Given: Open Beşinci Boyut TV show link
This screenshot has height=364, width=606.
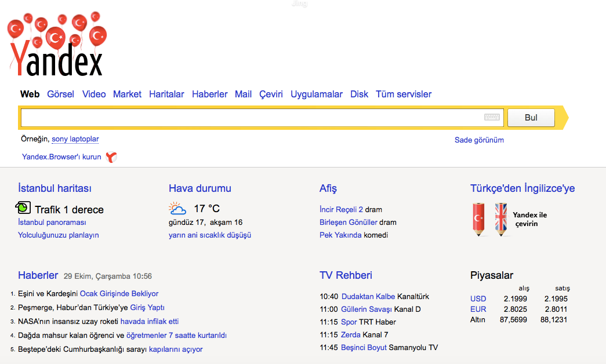Looking at the screenshot, I should (364, 347).
